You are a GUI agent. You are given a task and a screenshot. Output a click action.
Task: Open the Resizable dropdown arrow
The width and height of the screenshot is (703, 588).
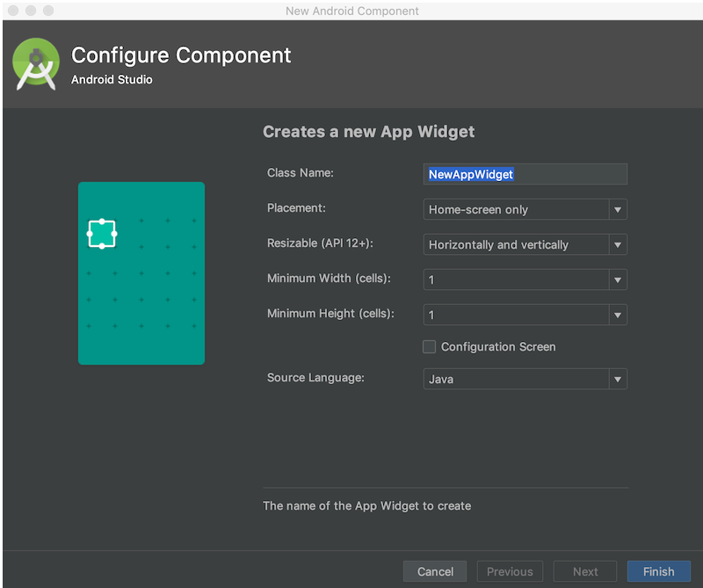point(619,244)
